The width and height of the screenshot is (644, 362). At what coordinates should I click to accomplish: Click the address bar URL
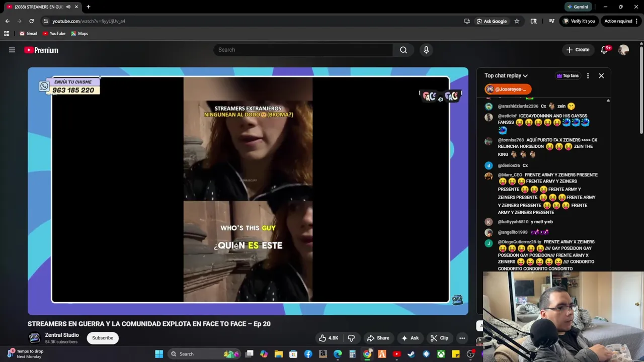pyautogui.click(x=89, y=21)
